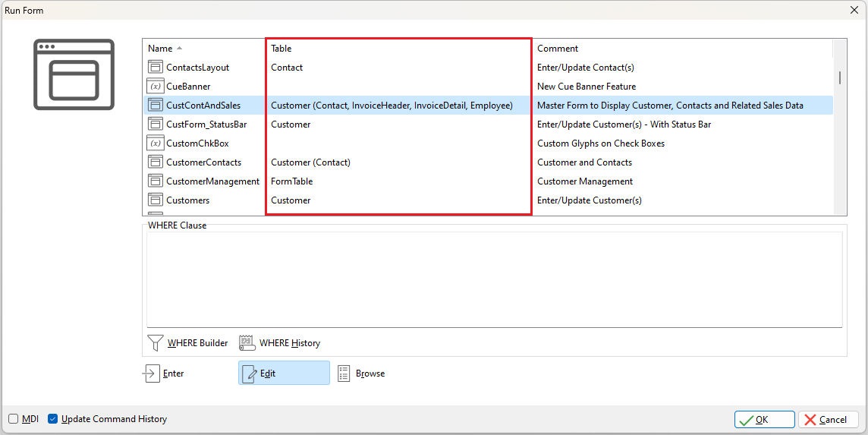Select the CustContAndSales form name
The width and height of the screenshot is (868, 435).
[203, 106]
